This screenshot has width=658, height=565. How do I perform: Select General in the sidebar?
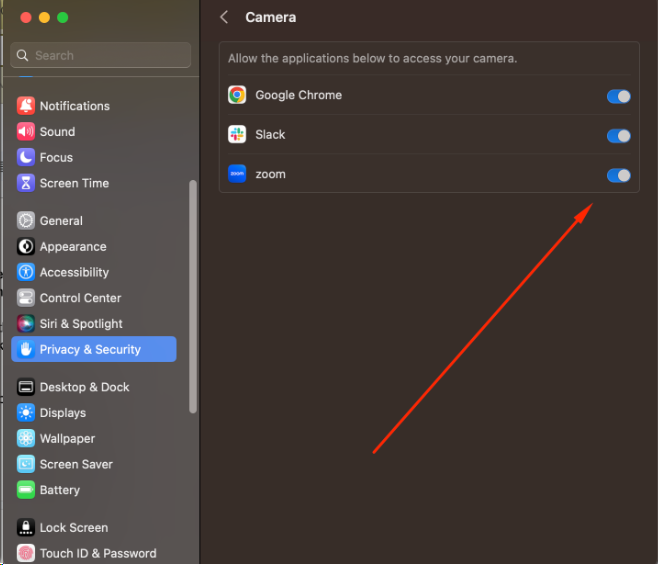tap(94, 220)
